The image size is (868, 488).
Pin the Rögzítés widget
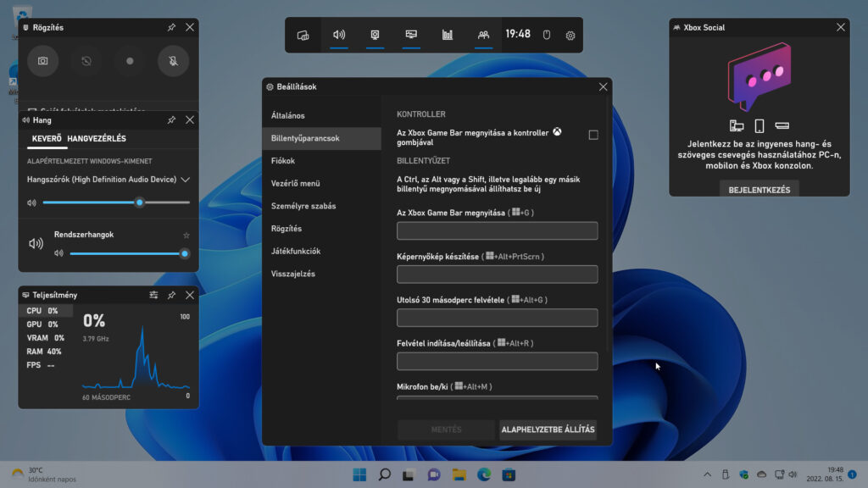click(x=171, y=27)
